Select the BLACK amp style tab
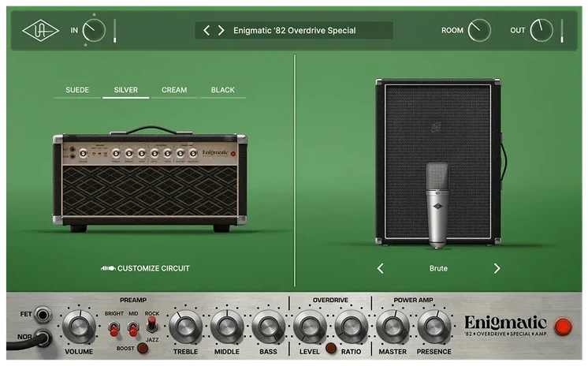The height and width of the screenshot is (366, 588). [x=223, y=90]
